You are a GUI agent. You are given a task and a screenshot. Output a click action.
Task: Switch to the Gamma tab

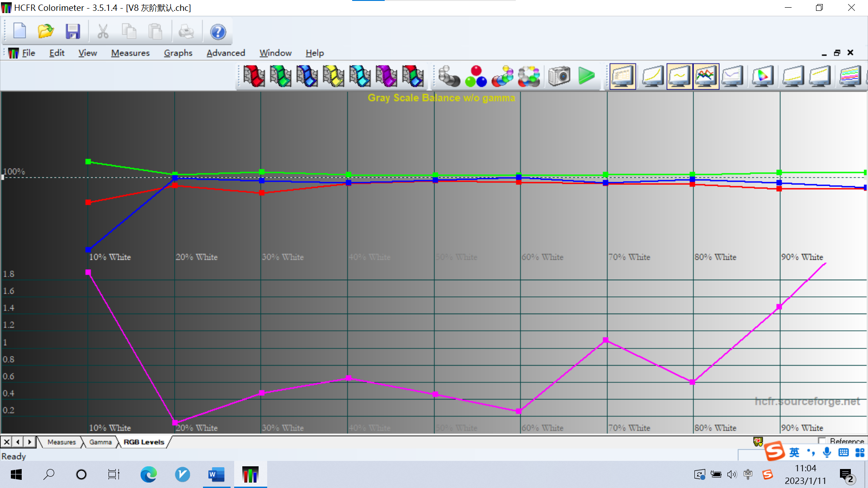pos(100,442)
